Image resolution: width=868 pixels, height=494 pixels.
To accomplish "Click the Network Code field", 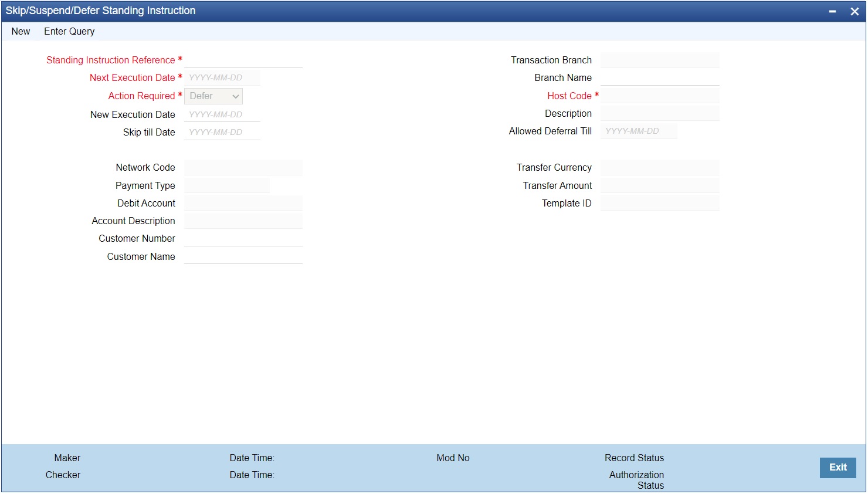I will coord(243,167).
